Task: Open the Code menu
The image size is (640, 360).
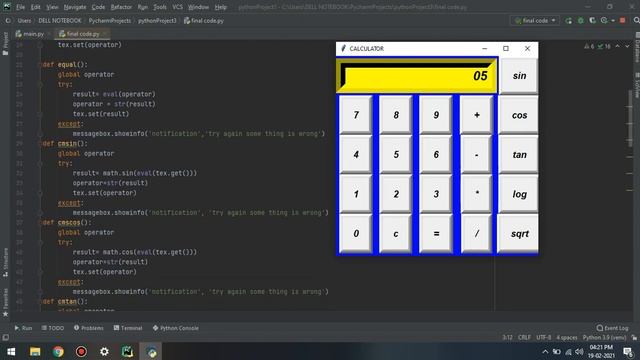Action: (x=98, y=7)
